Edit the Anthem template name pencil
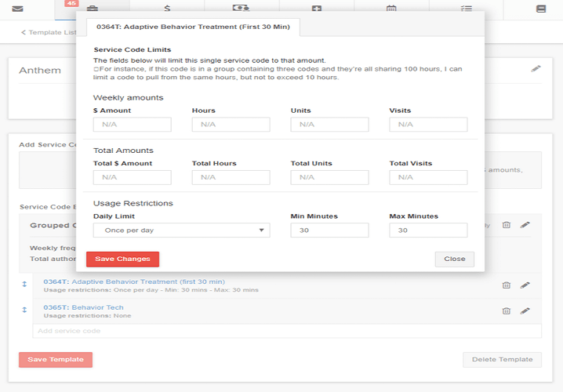Image resolution: width=563 pixels, height=392 pixels. click(536, 69)
